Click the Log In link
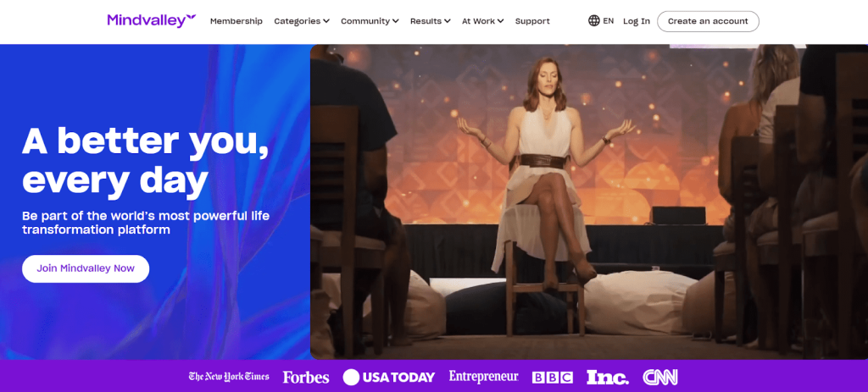The width and height of the screenshot is (868, 392). [637, 21]
